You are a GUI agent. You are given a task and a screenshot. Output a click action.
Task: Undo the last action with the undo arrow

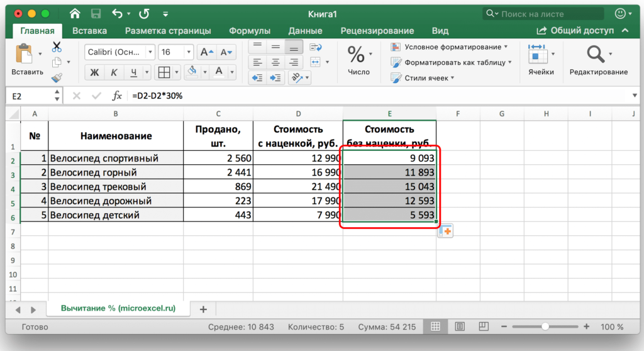tap(118, 14)
